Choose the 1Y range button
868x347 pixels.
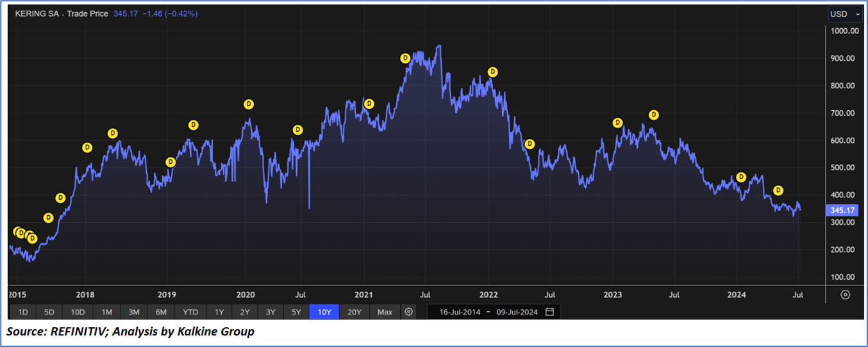(219, 312)
